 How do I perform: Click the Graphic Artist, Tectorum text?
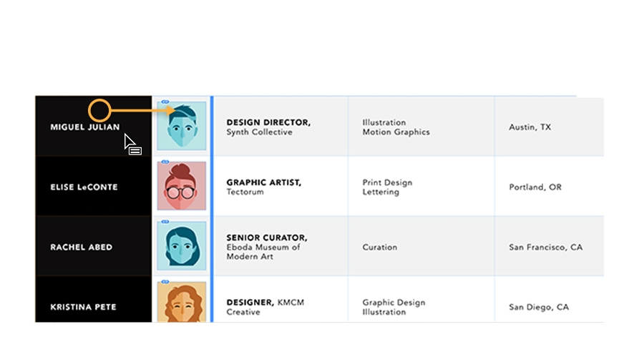point(263,187)
